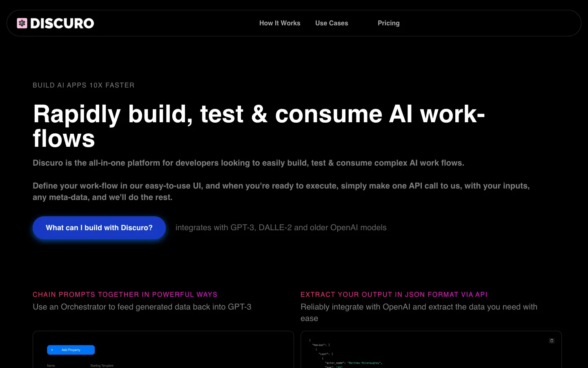Click the "Use an Orchestrator to feed generated data" line

pyautogui.click(x=142, y=307)
